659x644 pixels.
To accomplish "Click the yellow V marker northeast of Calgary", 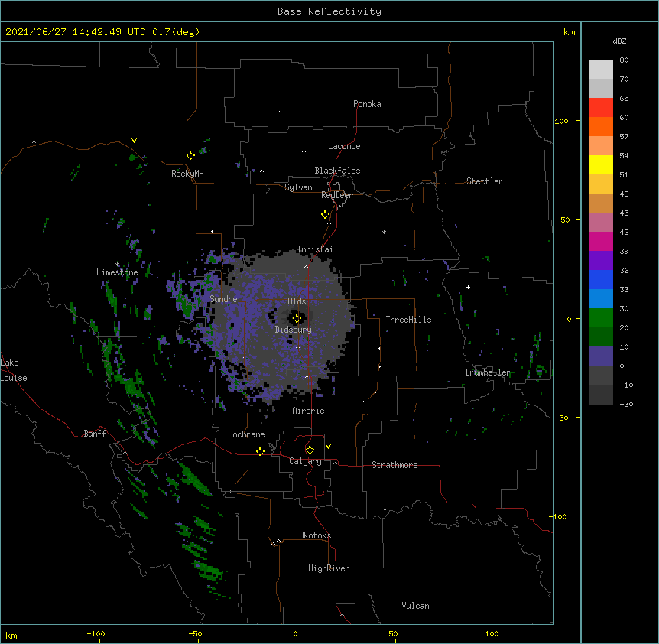I will tap(328, 447).
